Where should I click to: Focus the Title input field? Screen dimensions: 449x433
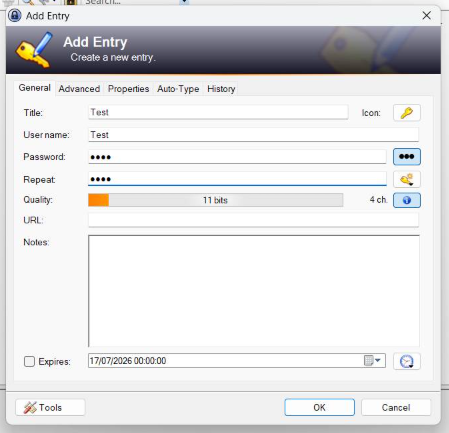pyautogui.click(x=218, y=112)
